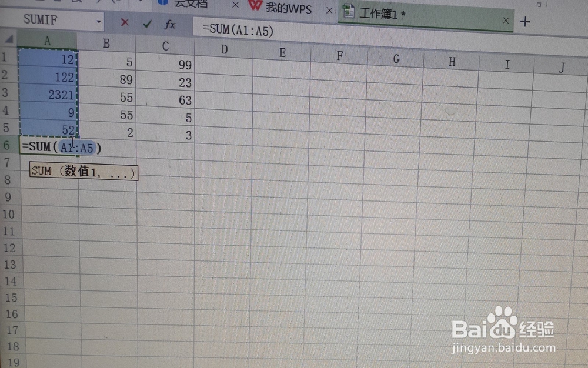Click cell B2 containing 89

click(107, 79)
